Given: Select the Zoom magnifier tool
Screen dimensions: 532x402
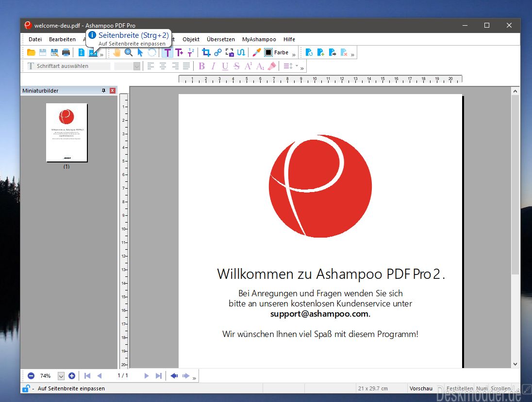Looking at the screenshot, I should [x=129, y=52].
